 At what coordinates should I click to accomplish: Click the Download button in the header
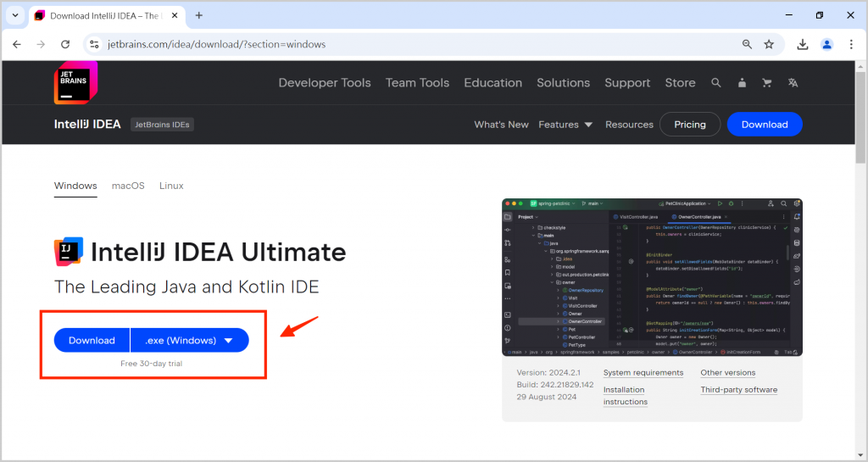[x=765, y=125]
